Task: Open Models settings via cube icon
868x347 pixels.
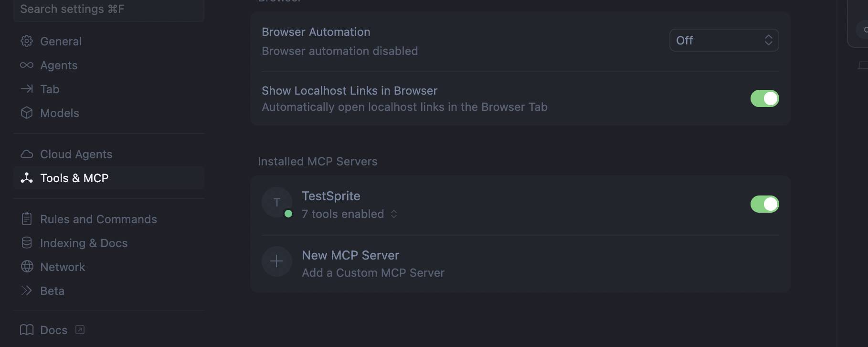Action: pyautogui.click(x=27, y=113)
